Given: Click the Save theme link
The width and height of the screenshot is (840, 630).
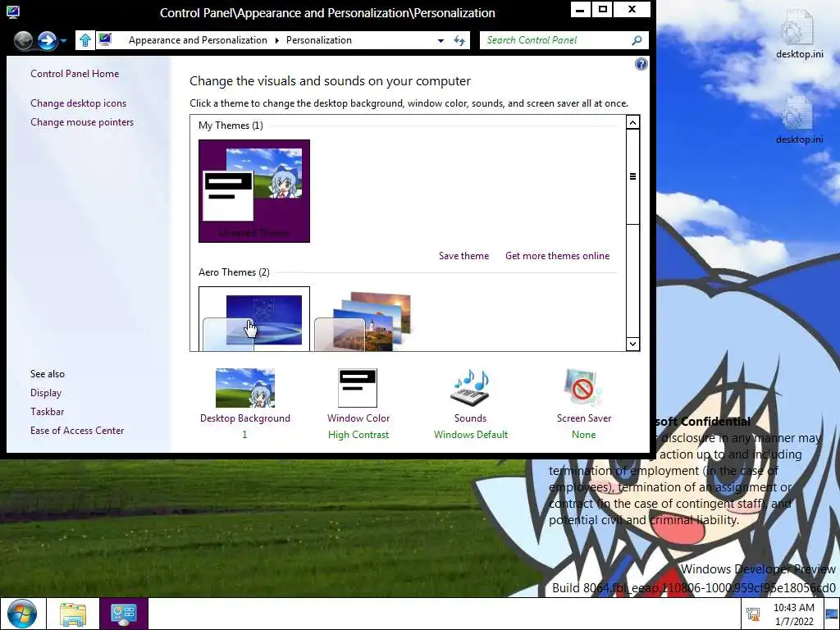Looking at the screenshot, I should [x=464, y=256].
